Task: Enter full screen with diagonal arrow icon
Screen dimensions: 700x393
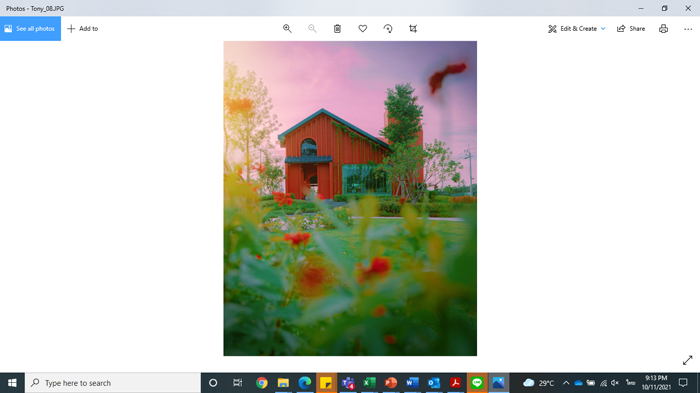Action: point(688,360)
